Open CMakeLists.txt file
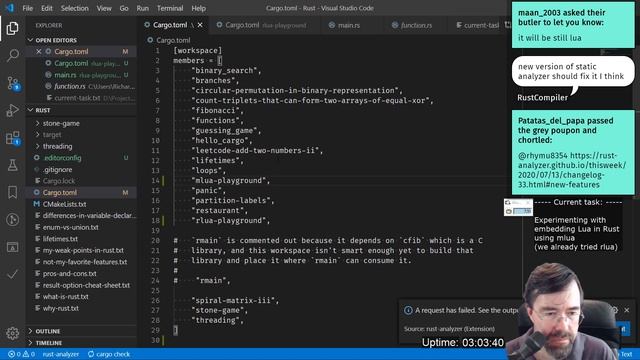Viewport: 640px width, 360px height. (64, 204)
